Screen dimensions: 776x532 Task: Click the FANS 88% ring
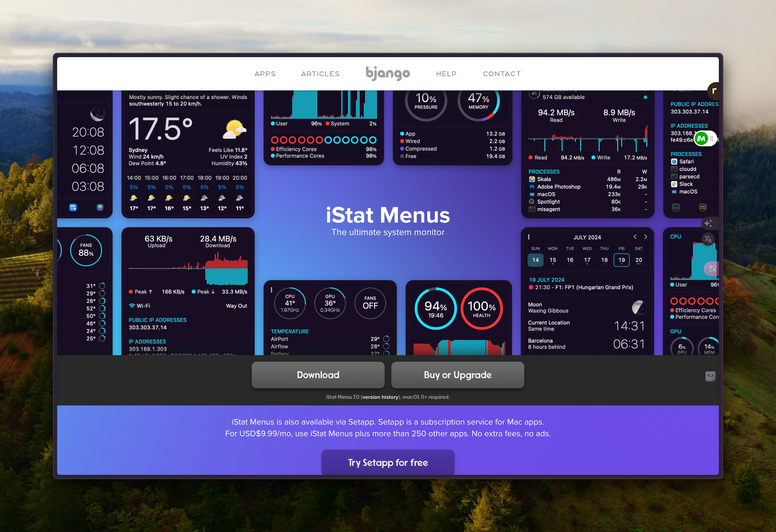click(x=86, y=250)
